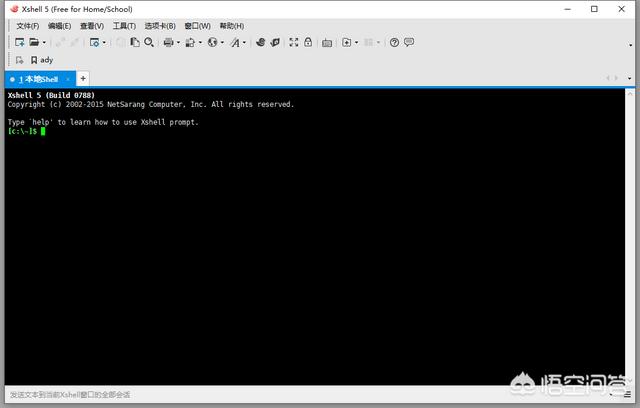Screen dimensions: 640x408
Task: Expand the Color Scheme dropdown arrow
Action: pos(200,42)
